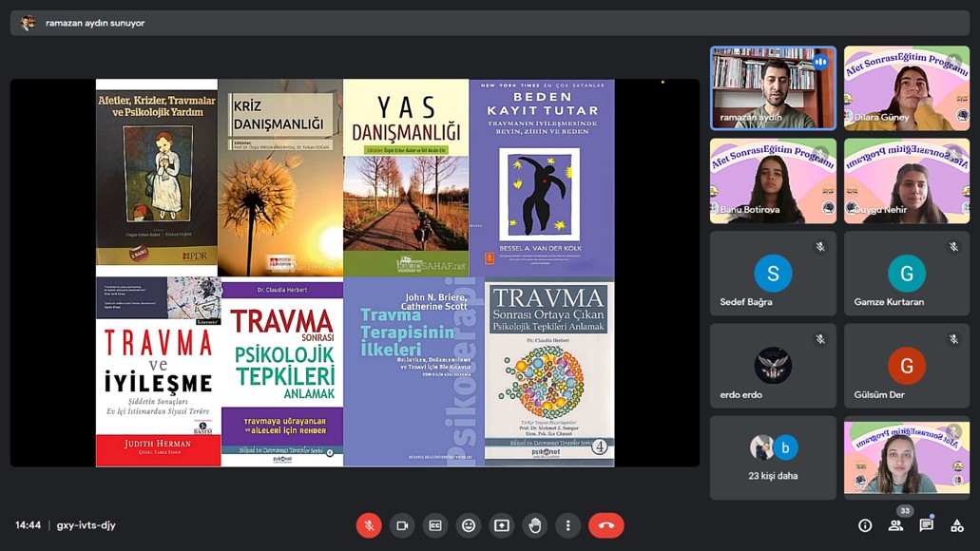Click Gamze Kurtaran's participant tile

coord(907,274)
